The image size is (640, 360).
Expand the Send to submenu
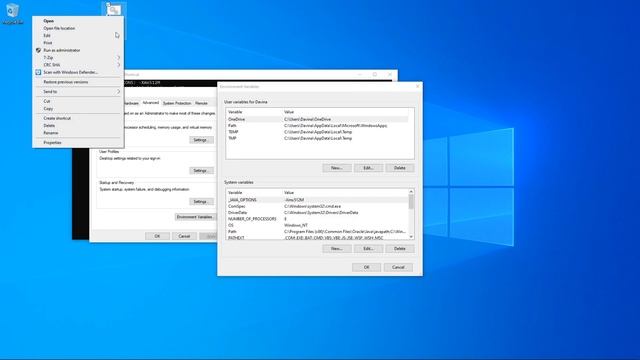[x=78, y=92]
